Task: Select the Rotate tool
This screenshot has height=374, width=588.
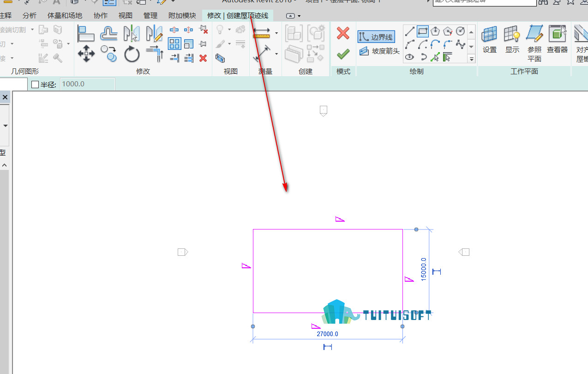Action: point(132,54)
